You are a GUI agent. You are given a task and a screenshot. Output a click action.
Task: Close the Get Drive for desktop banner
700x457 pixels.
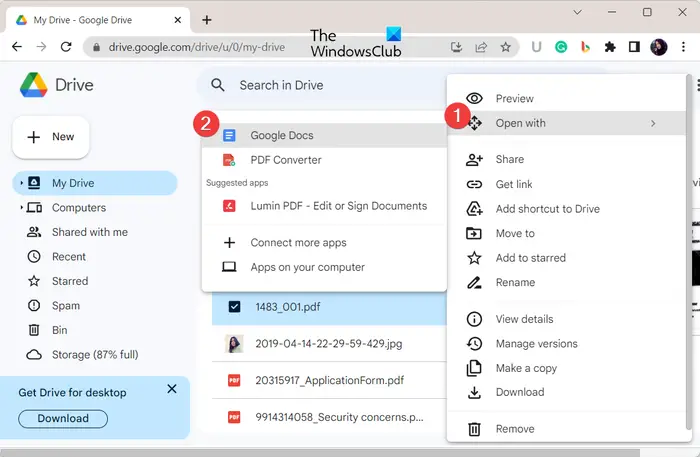coord(172,389)
